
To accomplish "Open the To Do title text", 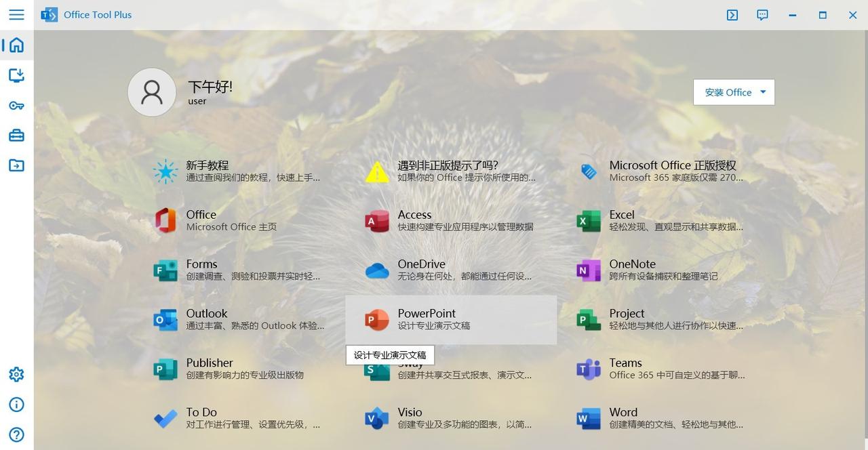I will (x=201, y=413).
